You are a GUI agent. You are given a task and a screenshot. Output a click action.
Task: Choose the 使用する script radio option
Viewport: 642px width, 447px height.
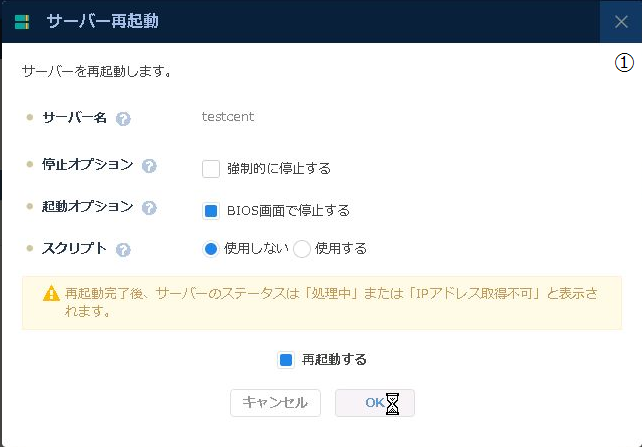click(x=302, y=248)
